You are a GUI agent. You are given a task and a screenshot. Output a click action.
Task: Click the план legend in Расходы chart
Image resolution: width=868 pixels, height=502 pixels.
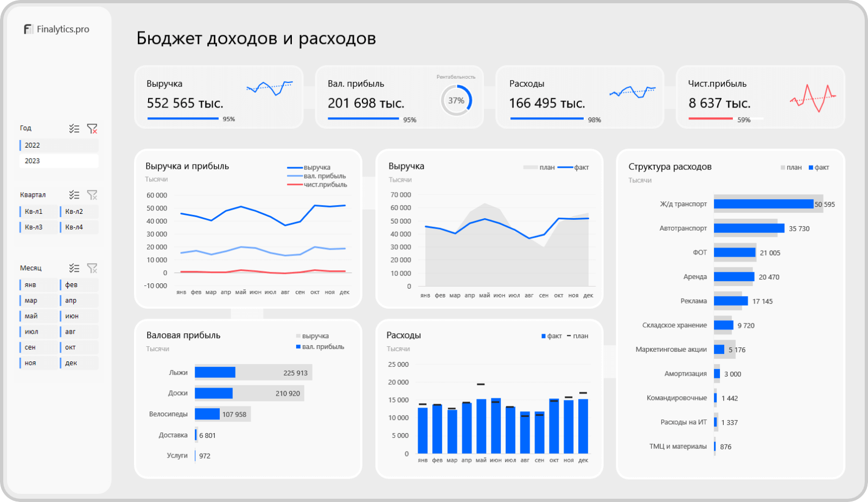(578, 336)
